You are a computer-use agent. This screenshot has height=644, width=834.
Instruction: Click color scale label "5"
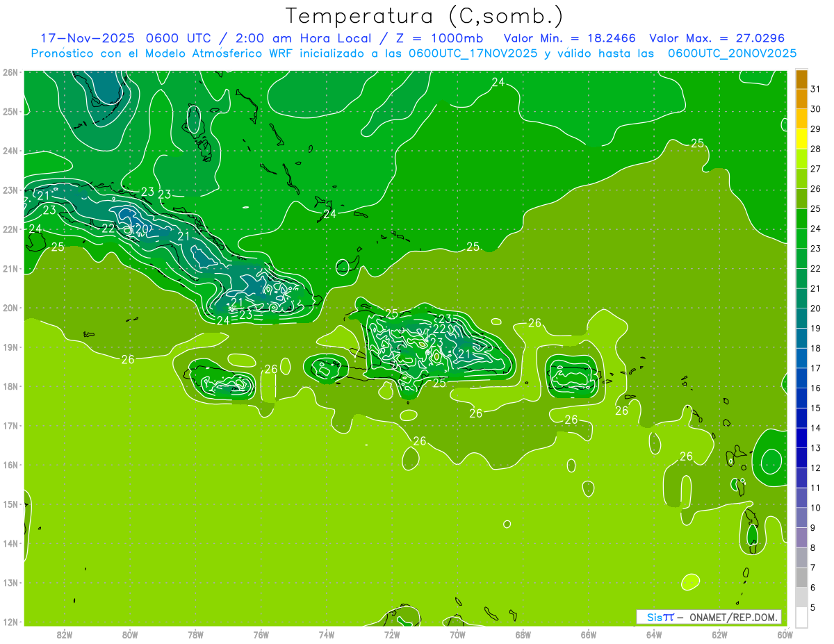(x=814, y=608)
